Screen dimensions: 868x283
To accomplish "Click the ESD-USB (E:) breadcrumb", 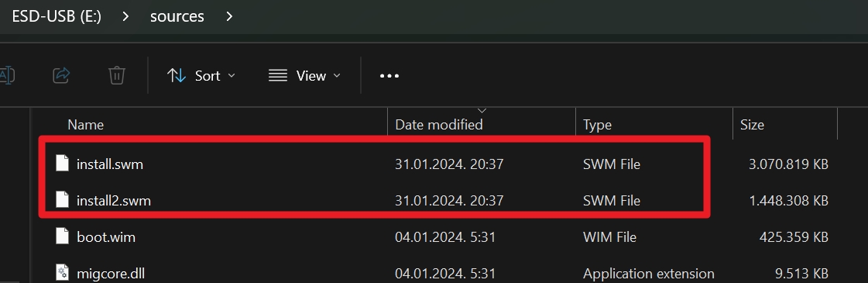I will (x=57, y=16).
